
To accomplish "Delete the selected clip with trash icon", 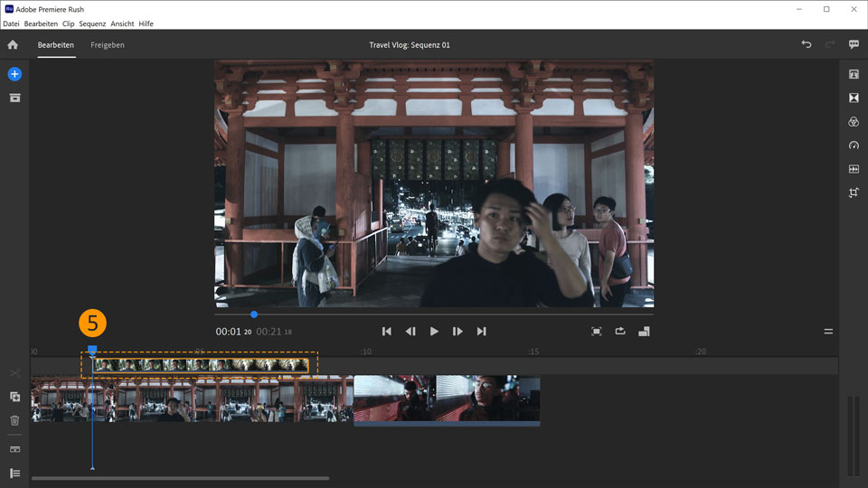I will 15,420.
